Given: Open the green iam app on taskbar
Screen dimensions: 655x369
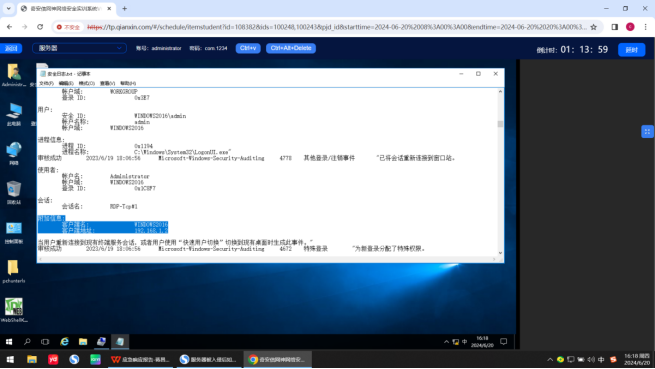Looking at the screenshot, I should [95, 359].
